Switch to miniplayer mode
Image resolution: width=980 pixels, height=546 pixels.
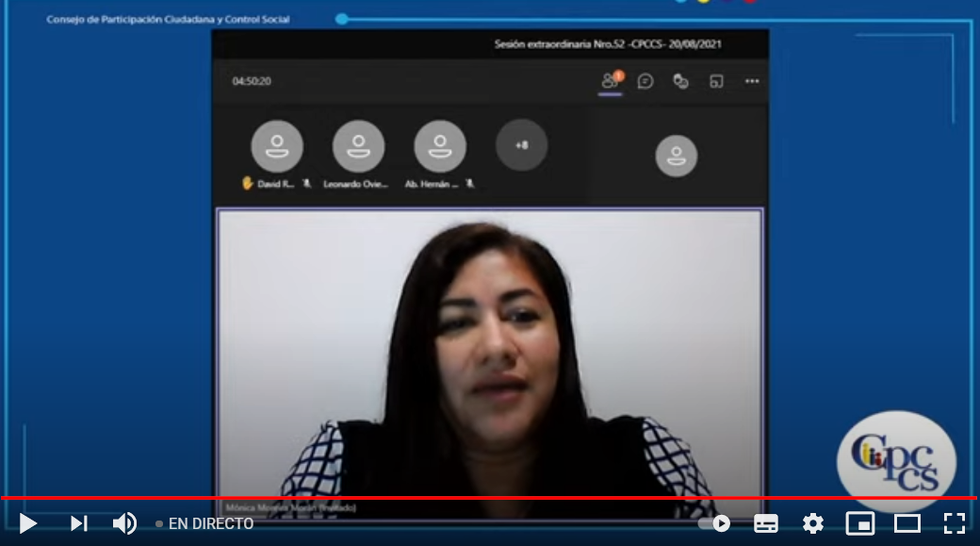tap(860, 523)
